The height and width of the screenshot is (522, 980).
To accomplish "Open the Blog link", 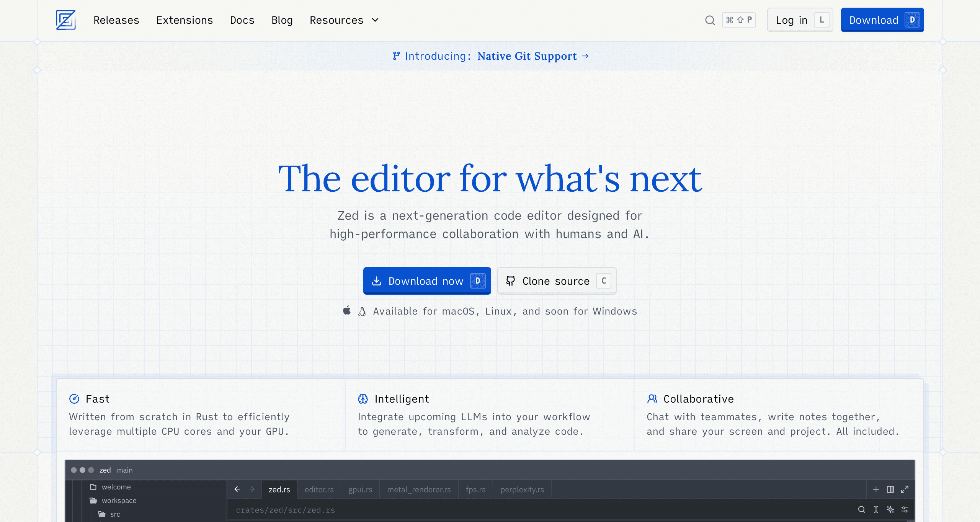I will pyautogui.click(x=282, y=20).
